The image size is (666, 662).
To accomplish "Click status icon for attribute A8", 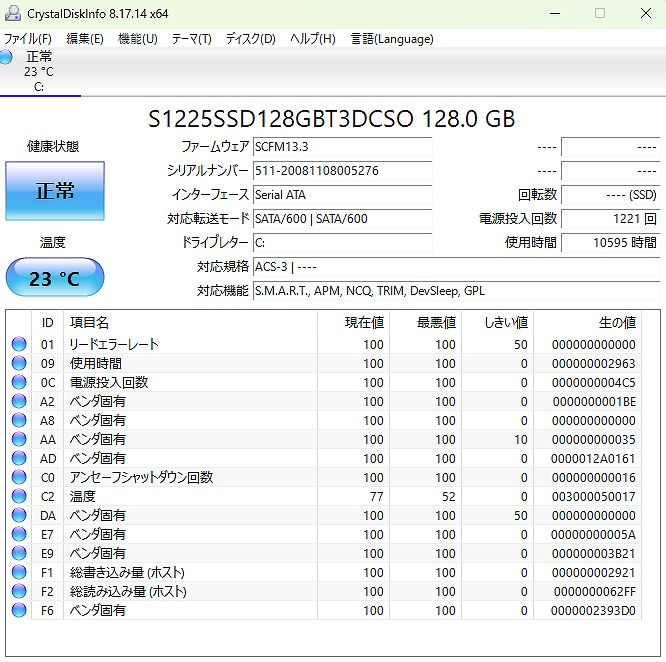I will click(19, 420).
